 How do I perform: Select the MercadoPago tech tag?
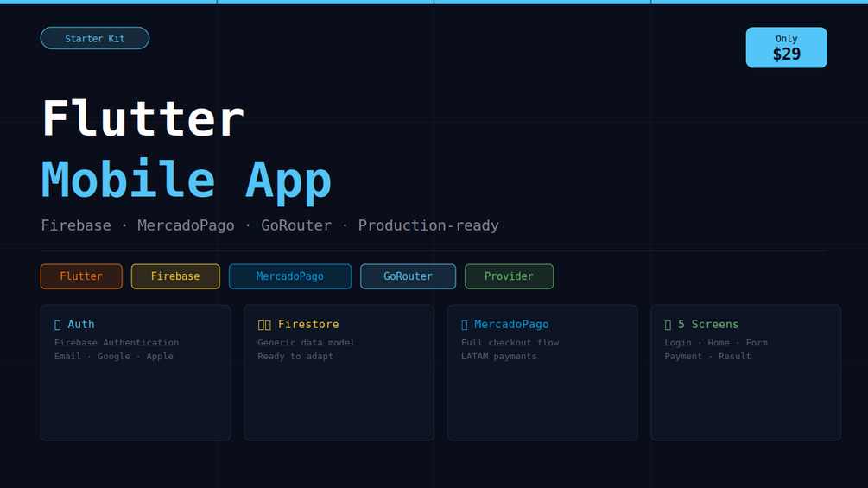point(290,276)
